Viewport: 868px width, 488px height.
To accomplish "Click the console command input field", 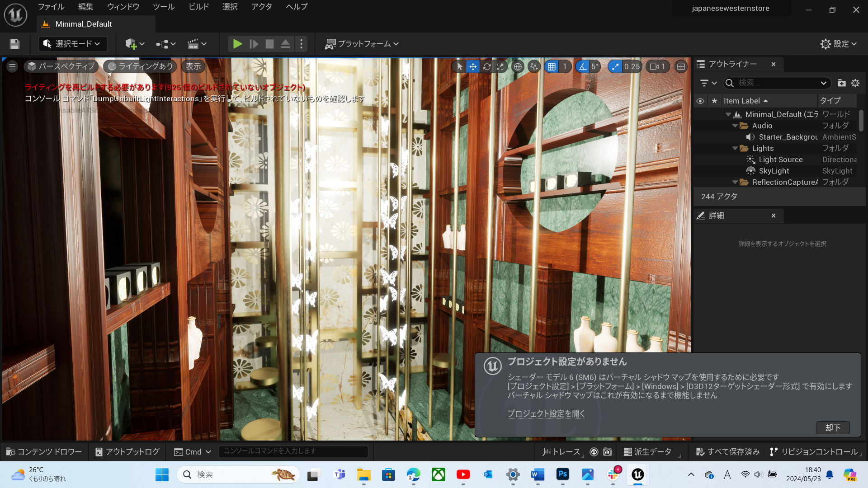I will [293, 451].
